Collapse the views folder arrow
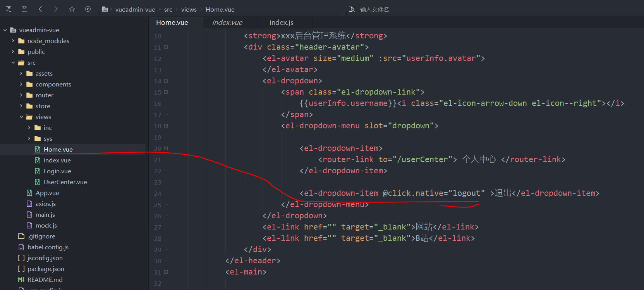This screenshot has width=644, height=290. coord(21,117)
